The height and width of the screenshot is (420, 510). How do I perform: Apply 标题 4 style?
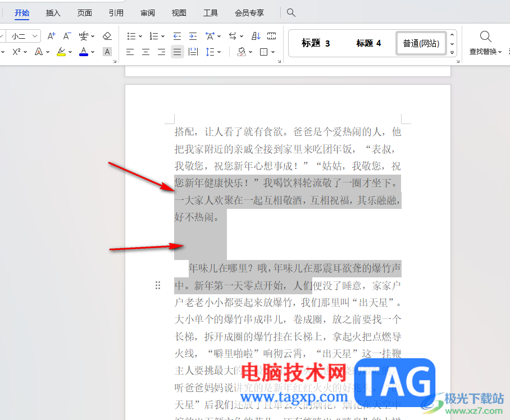tap(368, 43)
